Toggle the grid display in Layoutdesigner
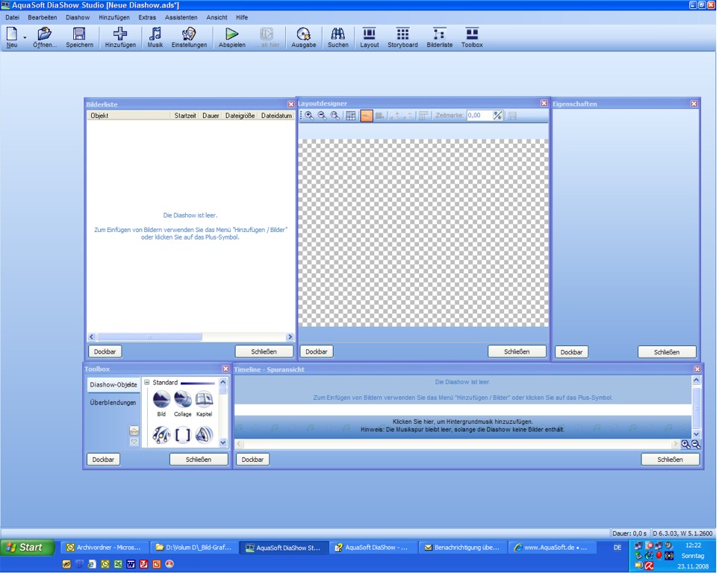This screenshot has width=728, height=573. [351, 116]
